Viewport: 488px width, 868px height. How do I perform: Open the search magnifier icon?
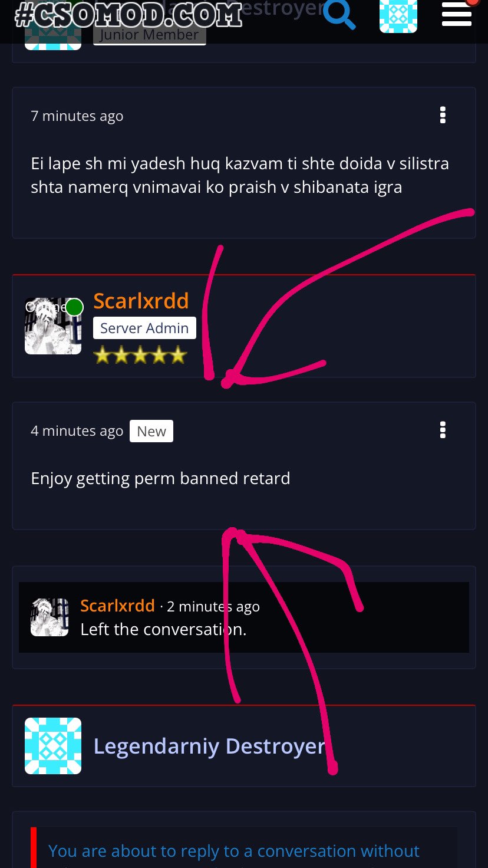click(x=340, y=15)
